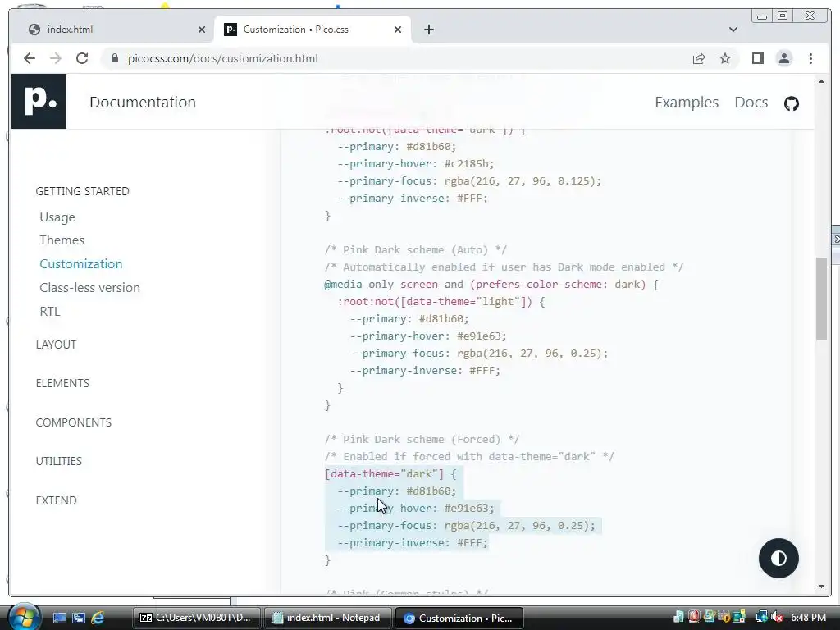This screenshot has width=840, height=630.
Task: Open the Usage docs page
Action: click(57, 217)
